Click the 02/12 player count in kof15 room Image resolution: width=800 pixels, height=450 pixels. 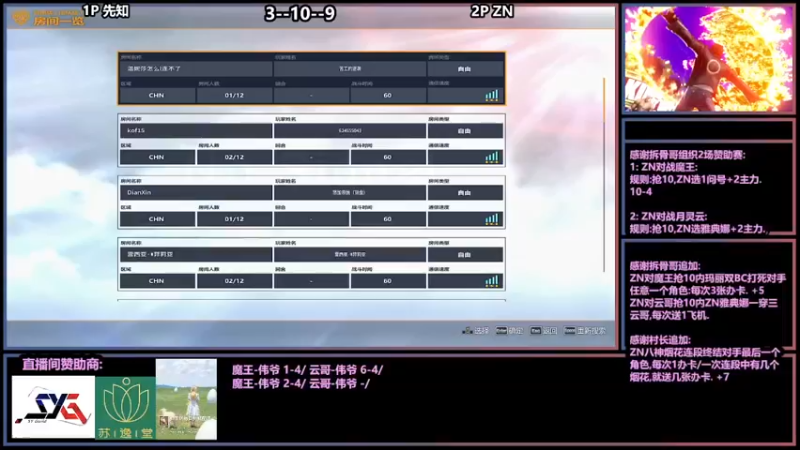coord(234,157)
